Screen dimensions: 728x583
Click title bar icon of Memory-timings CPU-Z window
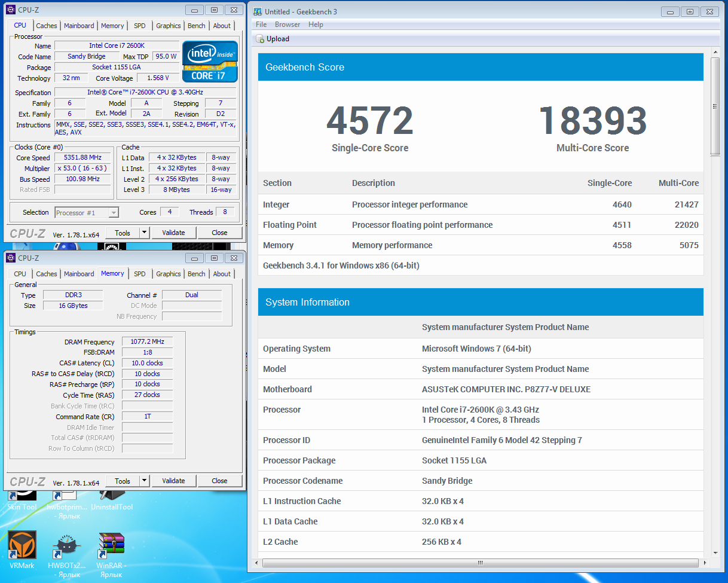(11, 258)
